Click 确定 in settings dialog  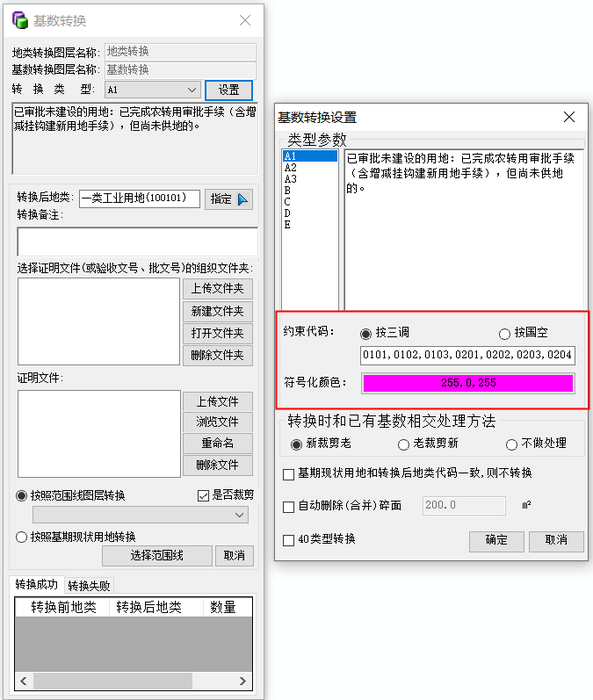[x=496, y=541]
